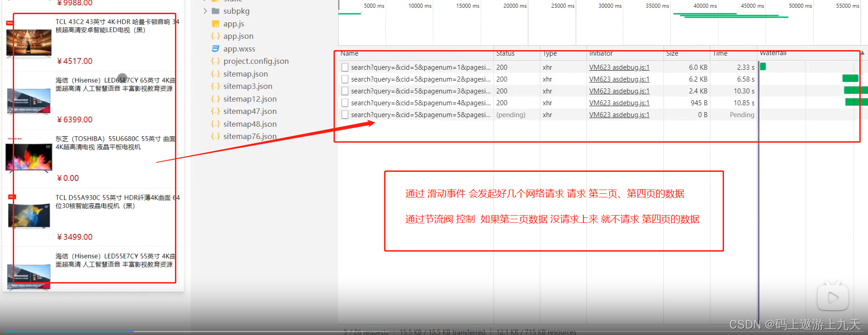Open initiator link for pagenum=2 request

point(619,79)
